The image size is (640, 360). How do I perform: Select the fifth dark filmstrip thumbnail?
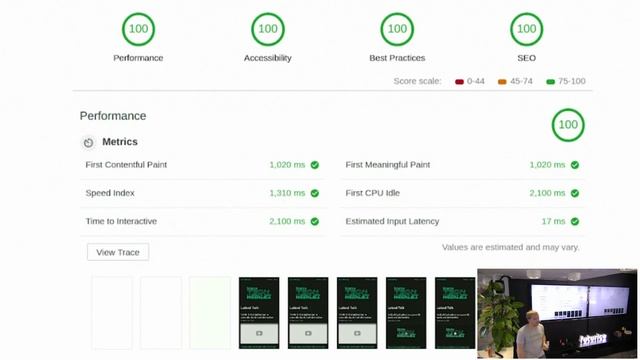455,313
